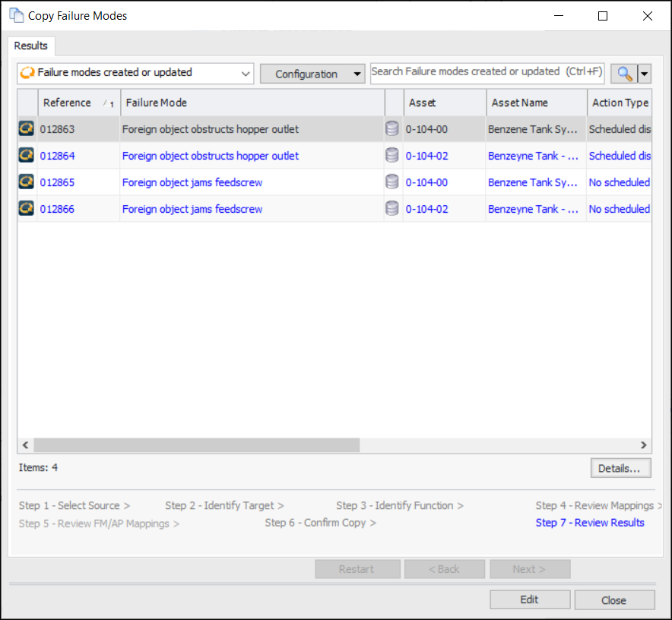This screenshot has width=672, height=620.
Task: Open the Configuration dropdown
Action: click(x=312, y=74)
